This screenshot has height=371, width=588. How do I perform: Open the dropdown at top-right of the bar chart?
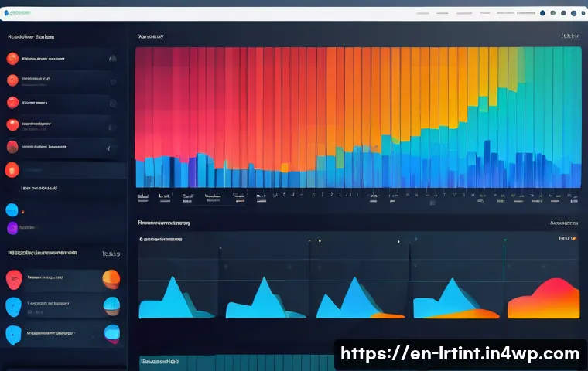tap(569, 36)
